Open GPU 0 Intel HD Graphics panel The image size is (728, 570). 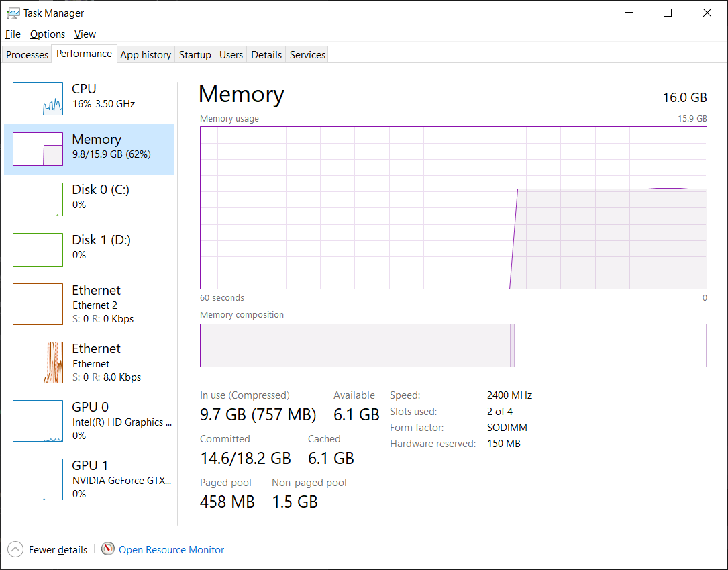[x=89, y=421]
